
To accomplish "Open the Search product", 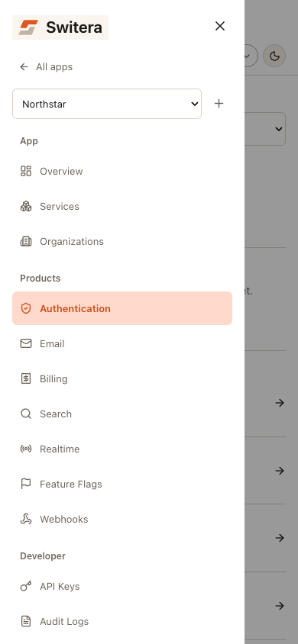I will point(122,414).
